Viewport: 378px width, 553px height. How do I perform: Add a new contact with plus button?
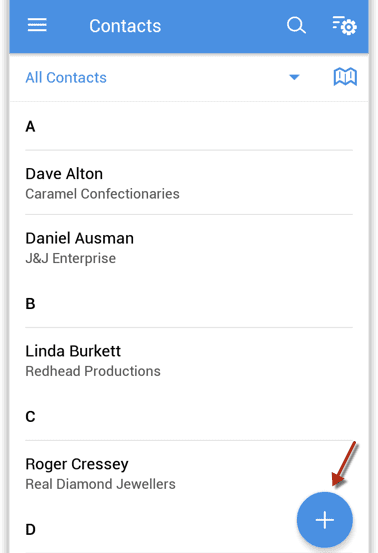click(x=324, y=520)
